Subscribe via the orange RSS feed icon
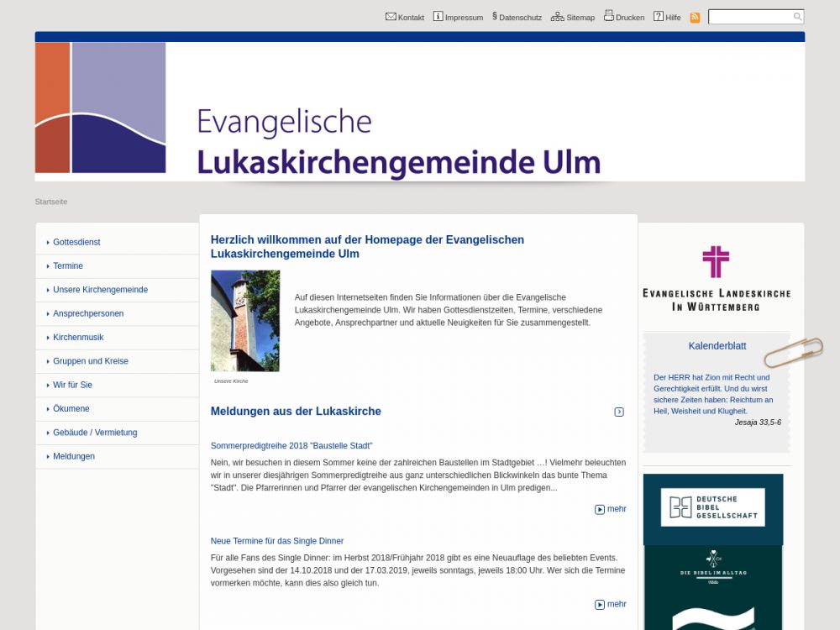 (x=695, y=18)
